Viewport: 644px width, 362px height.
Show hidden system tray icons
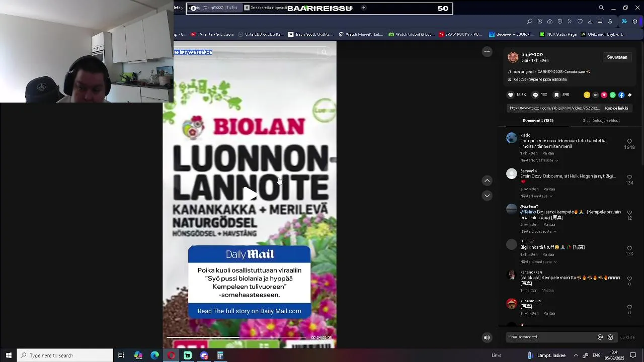pos(576,355)
